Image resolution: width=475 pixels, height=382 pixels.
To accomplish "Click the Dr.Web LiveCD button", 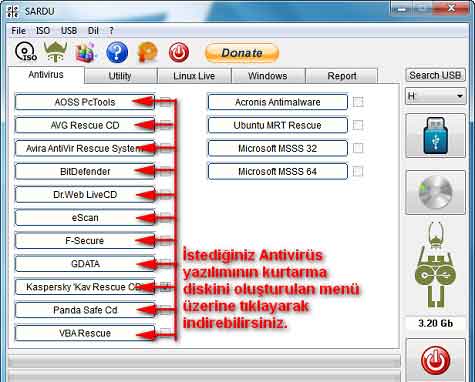I will pyautogui.click(x=85, y=195).
